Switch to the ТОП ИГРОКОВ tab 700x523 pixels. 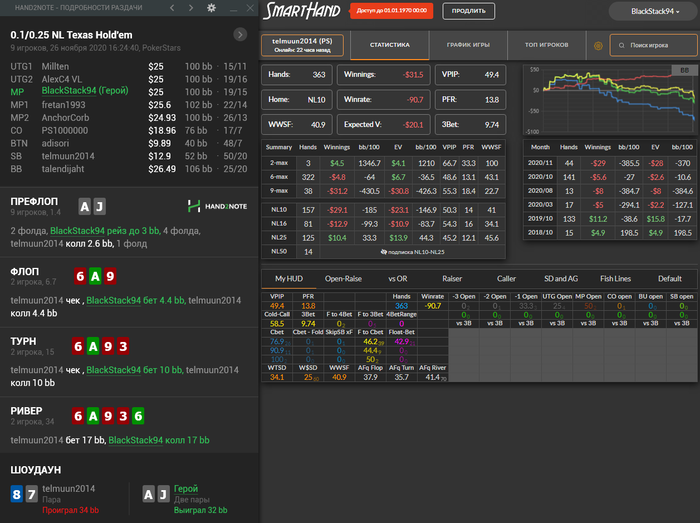click(x=546, y=45)
